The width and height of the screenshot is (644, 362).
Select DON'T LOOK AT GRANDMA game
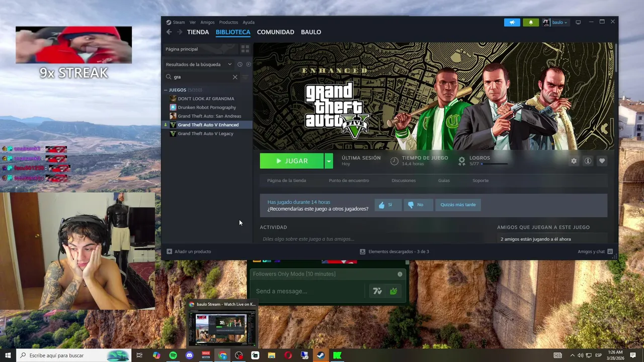[207, 99]
